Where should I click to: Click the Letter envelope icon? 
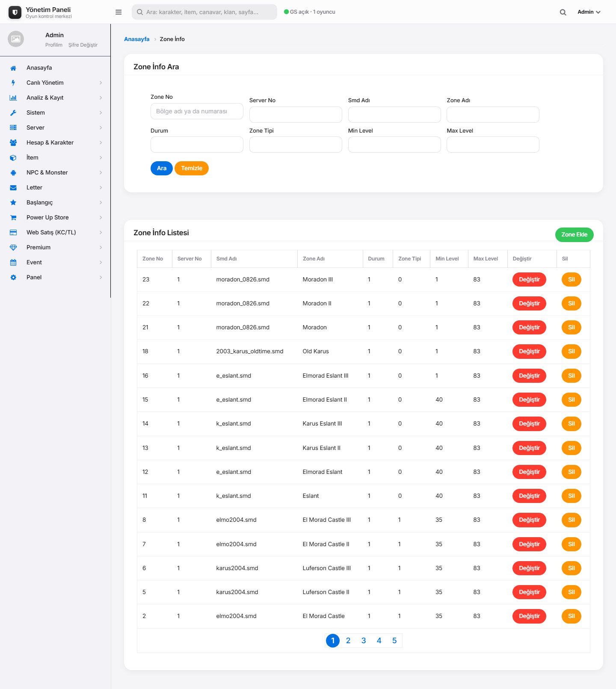coord(13,188)
